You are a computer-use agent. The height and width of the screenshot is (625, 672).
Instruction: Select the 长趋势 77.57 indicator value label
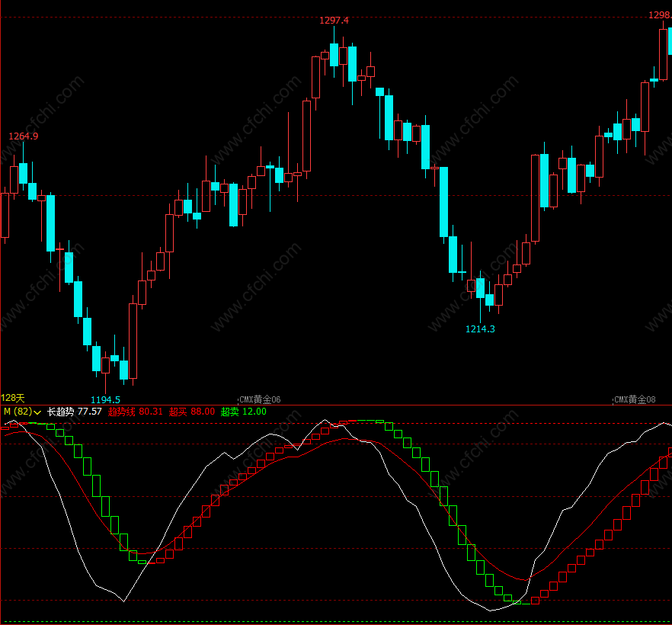click(x=75, y=412)
